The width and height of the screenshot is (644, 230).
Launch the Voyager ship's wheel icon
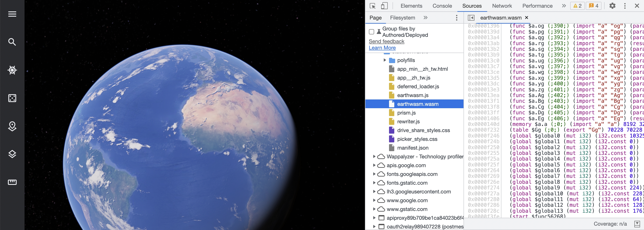[12, 70]
